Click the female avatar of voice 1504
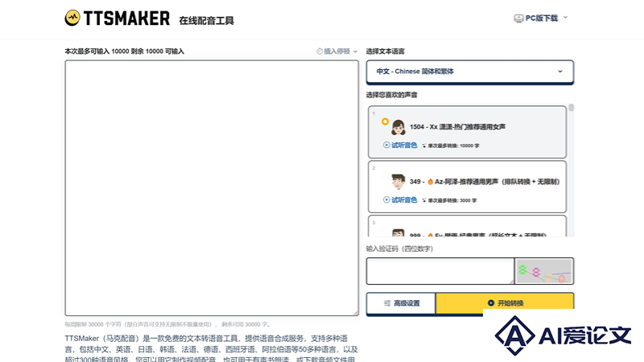The image size is (644, 362). click(x=398, y=128)
